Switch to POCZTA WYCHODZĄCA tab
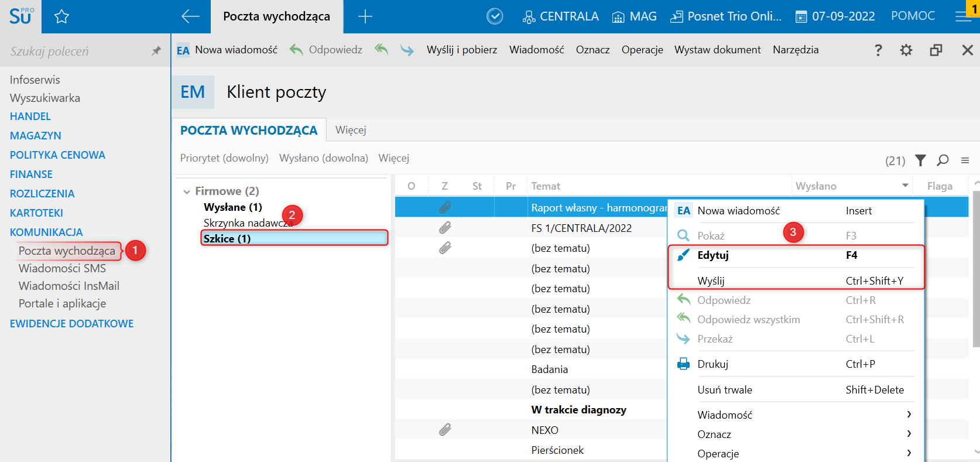The image size is (980, 462). click(x=249, y=131)
